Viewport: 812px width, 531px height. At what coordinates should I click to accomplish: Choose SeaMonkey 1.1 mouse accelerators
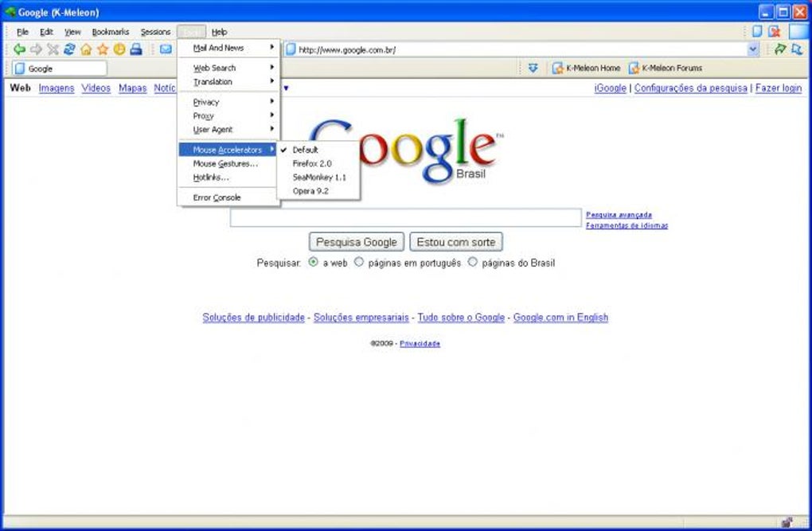318,178
